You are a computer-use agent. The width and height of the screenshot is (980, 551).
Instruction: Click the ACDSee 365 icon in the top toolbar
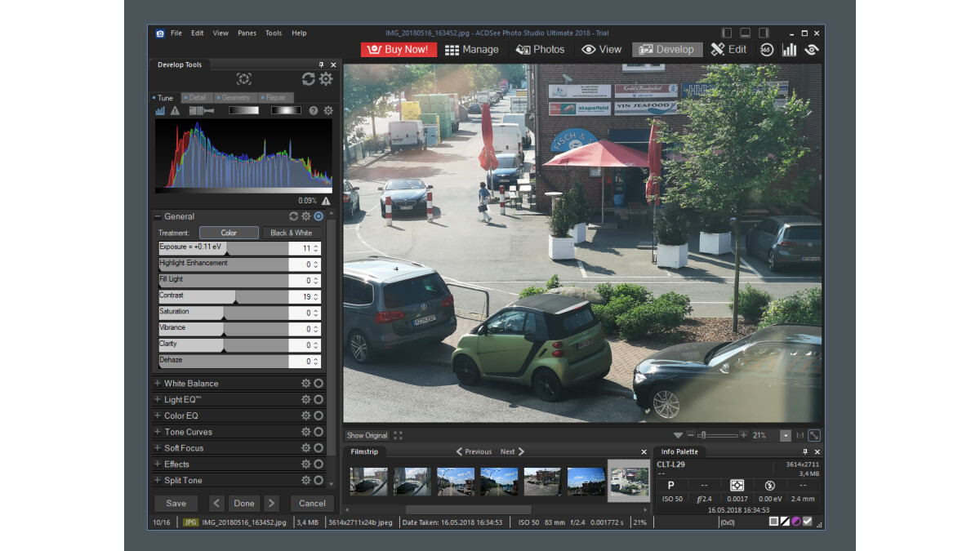(x=766, y=49)
